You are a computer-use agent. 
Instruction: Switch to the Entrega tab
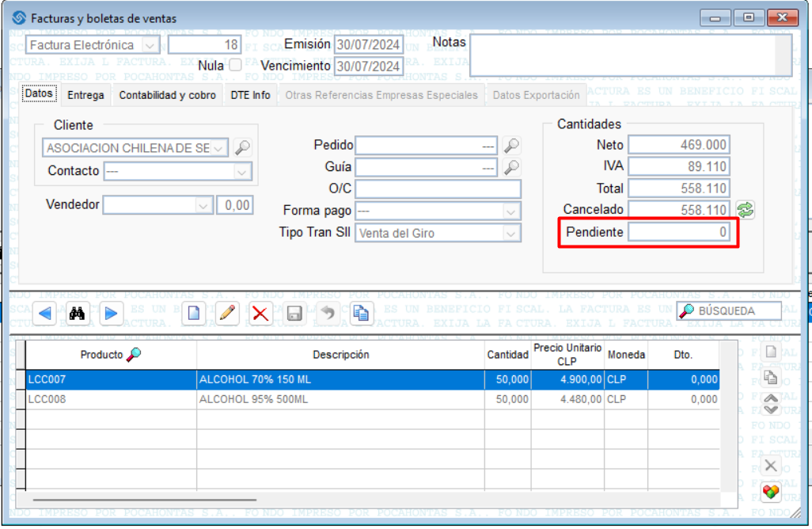85,95
